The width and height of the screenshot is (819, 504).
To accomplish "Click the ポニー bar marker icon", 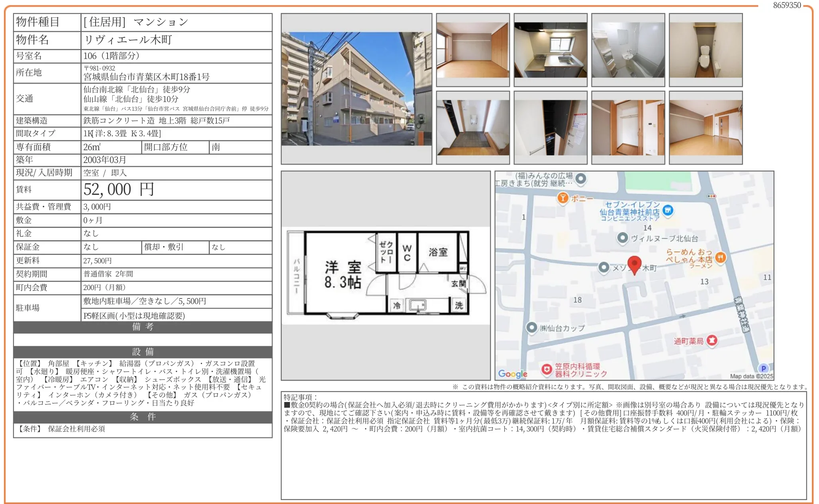I will pyautogui.click(x=563, y=197).
